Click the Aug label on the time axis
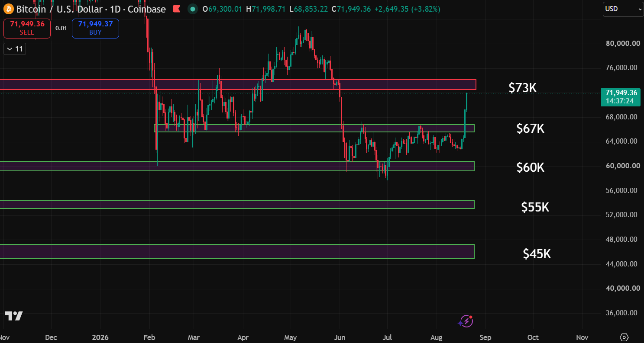This screenshot has height=343, width=644. click(x=437, y=337)
